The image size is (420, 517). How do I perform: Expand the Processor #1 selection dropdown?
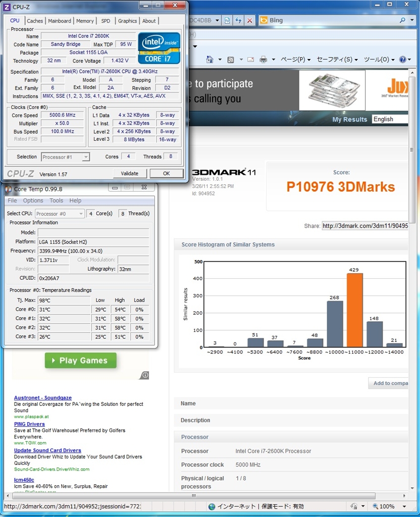(86, 157)
